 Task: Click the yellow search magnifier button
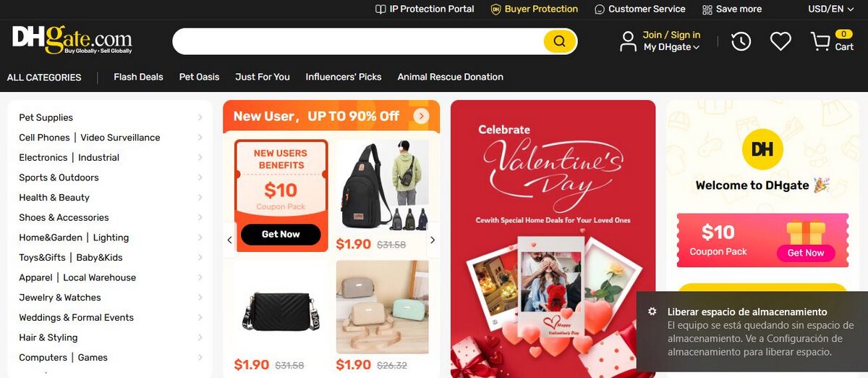560,41
